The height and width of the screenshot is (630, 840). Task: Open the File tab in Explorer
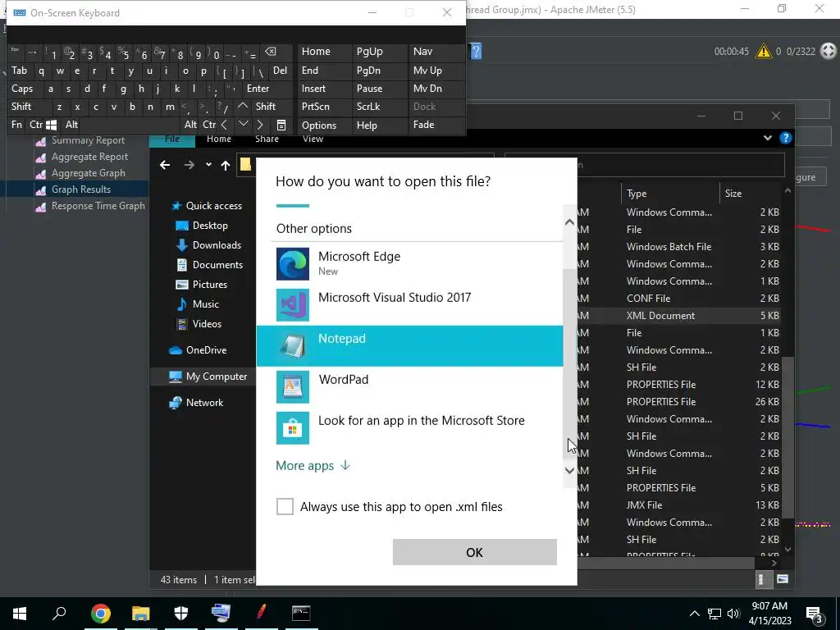click(x=172, y=139)
